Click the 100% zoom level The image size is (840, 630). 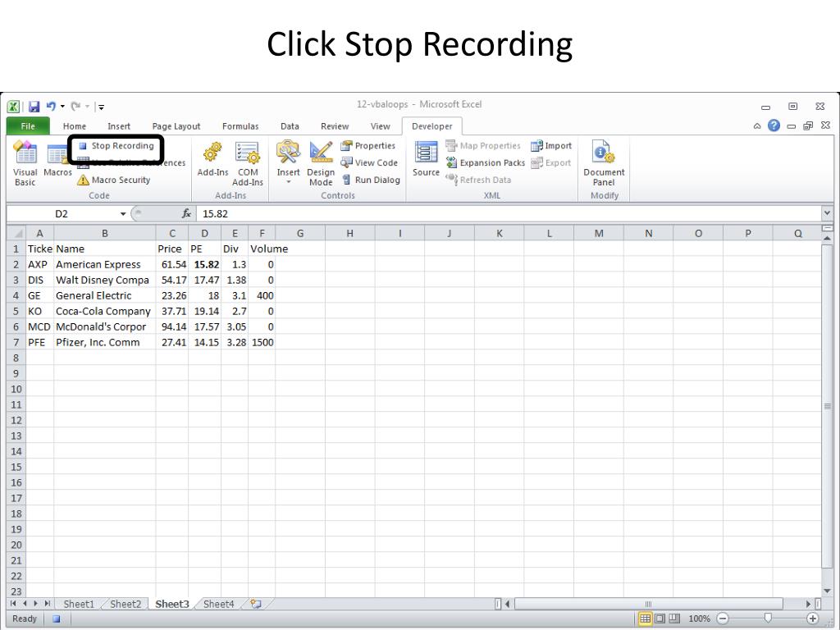[x=699, y=619]
